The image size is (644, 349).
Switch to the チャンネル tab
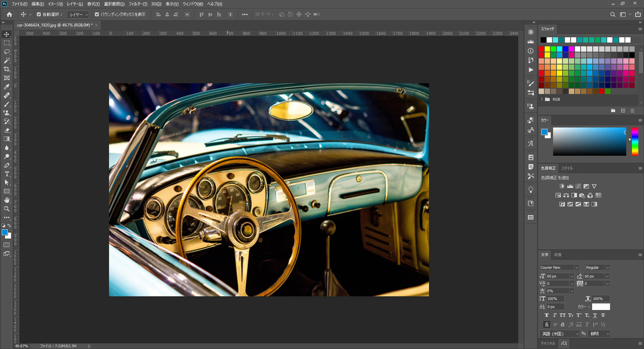click(x=548, y=343)
